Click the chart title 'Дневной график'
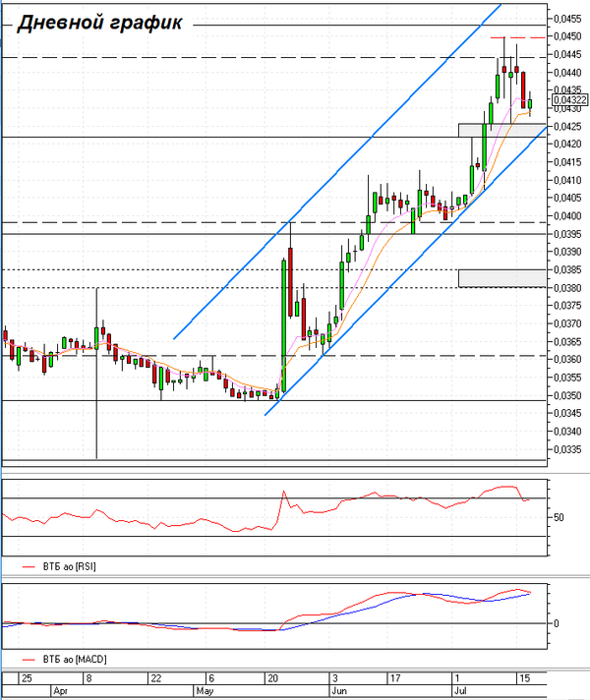The width and height of the screenshot is (590, 700). coord(99,23)
